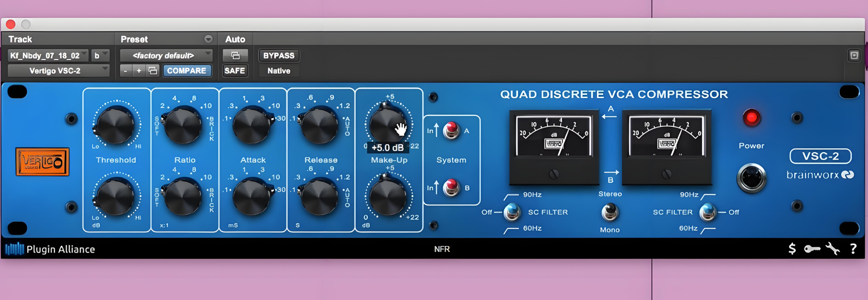Toggle the BYPASS button
This screenshot has width=868, height=300.
point(279,56)
